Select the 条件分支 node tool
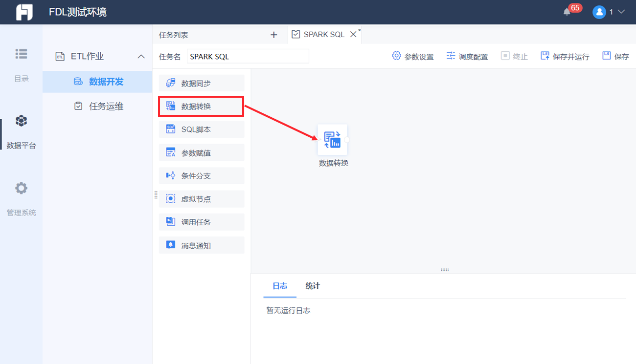 201,175
